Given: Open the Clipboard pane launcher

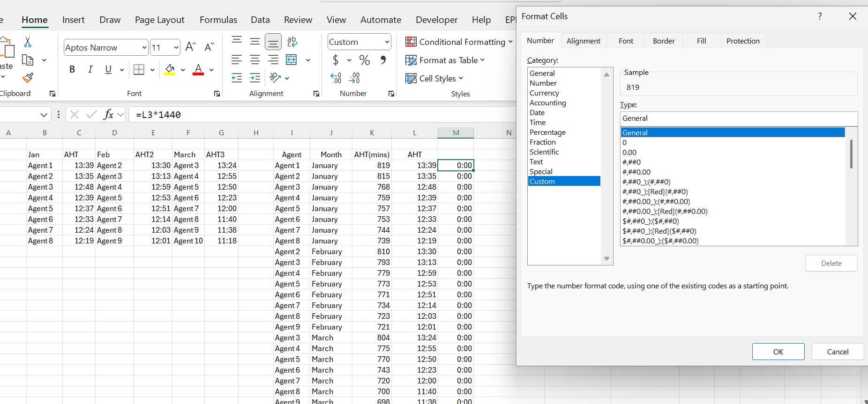Looking at the screenshot, I should coord(52,94).
